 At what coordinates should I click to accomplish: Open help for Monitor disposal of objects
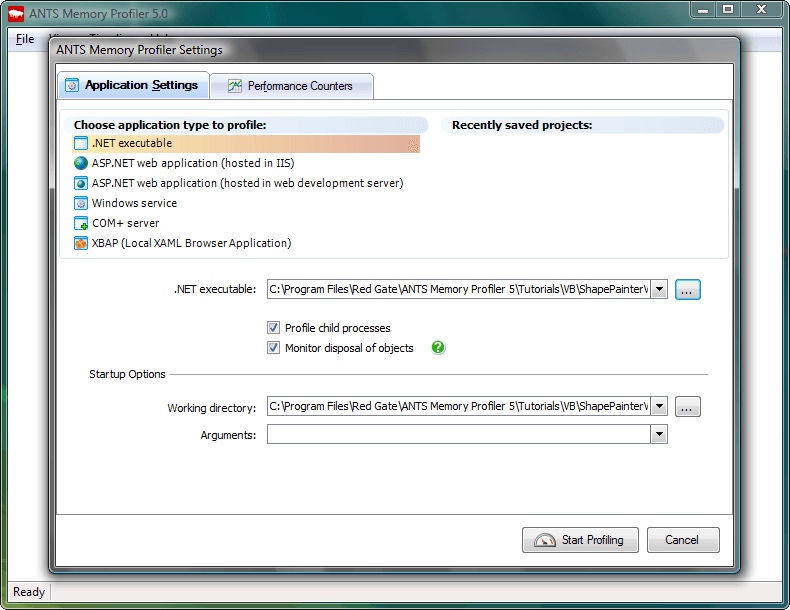pyautogui.click(x=438, y=348)
